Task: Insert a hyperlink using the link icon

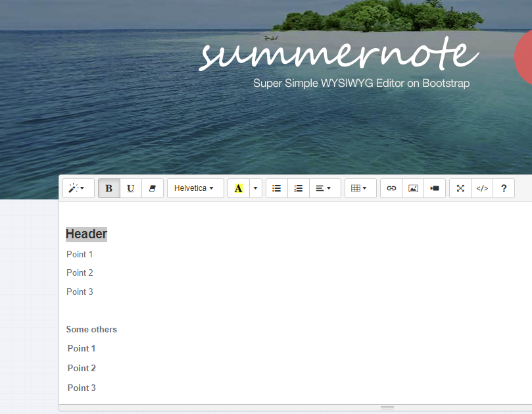Action: click(x=391, y=188)
